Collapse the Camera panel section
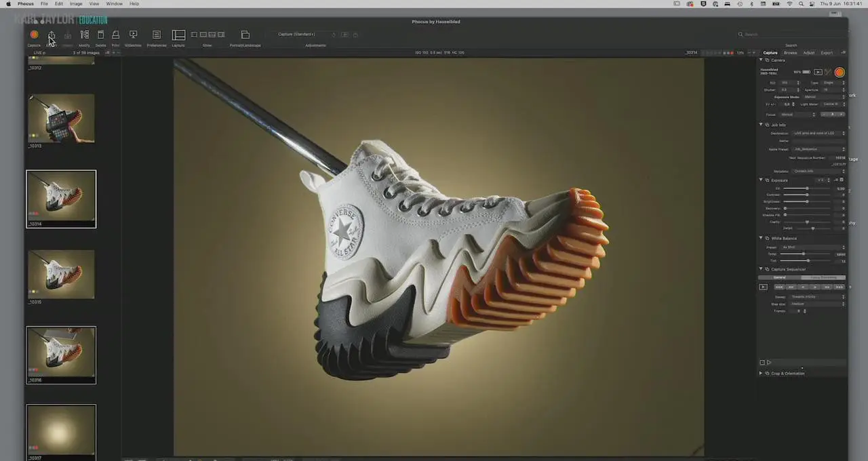Viewport: 868px width, 461px height. (761, 60)
